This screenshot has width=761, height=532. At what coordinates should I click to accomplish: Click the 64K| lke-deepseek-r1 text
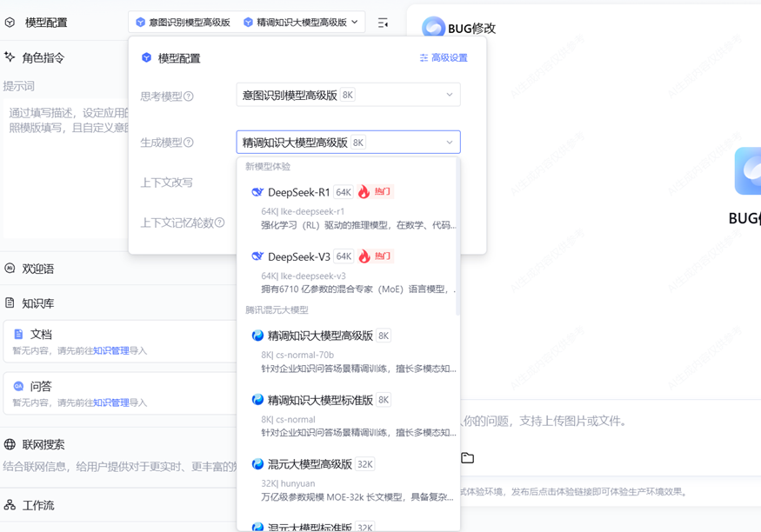coord(303,211)
